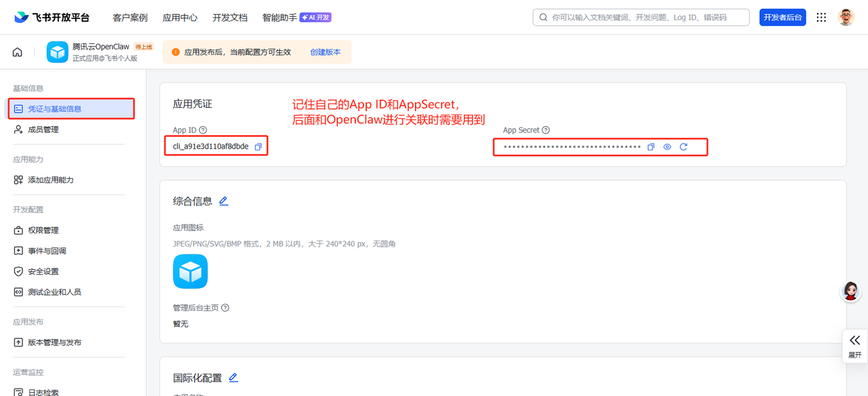Open the floating assistant avatar
Image resolution: width=868 pixels, height=396 pixels.
(x=850, y=292)
